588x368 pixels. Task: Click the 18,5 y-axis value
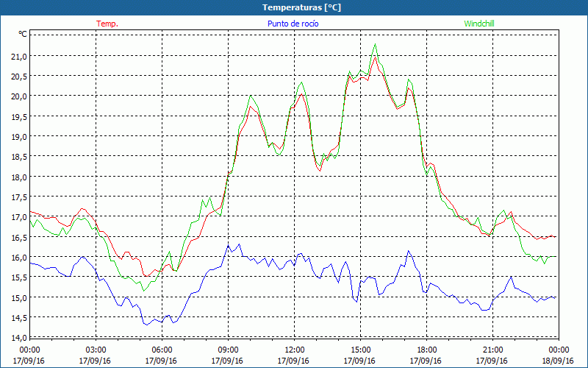[20, 157]
